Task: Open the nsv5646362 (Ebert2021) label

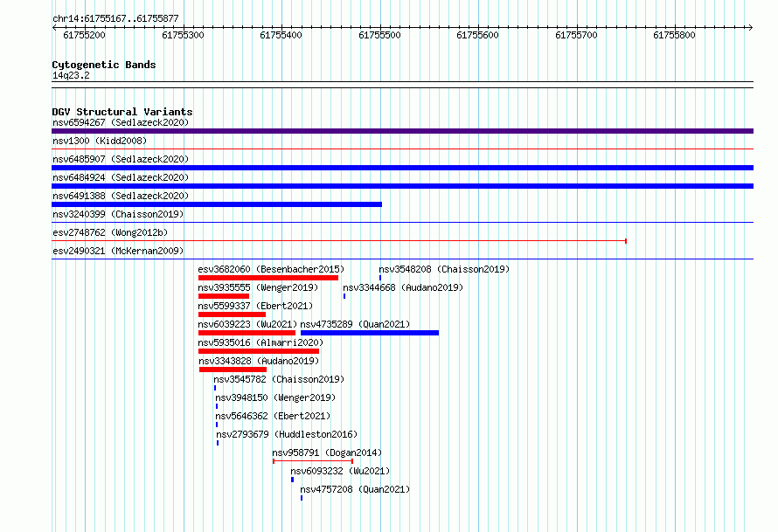Action: click(x=273, y=416)
